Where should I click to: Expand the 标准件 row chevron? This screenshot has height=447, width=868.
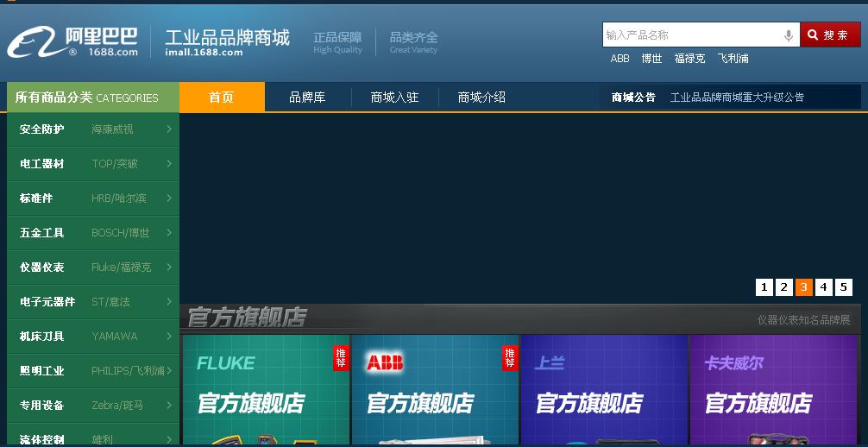[x=169, y=198]
